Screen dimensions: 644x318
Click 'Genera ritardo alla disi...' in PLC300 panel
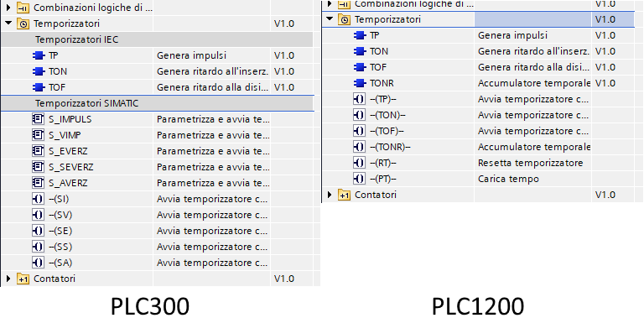(x=213, y=87)
